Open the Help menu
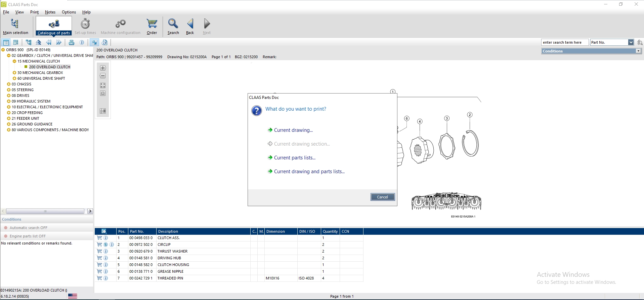The width and height of the screenshot is (644, 300). point(86,12)
